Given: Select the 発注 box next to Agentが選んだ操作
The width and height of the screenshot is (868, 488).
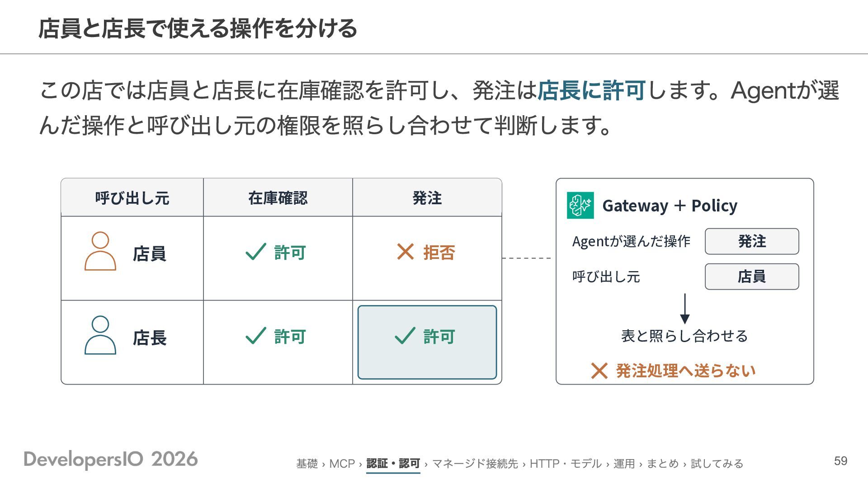Looking at the screenshot, I should click(x=752, y=241).
